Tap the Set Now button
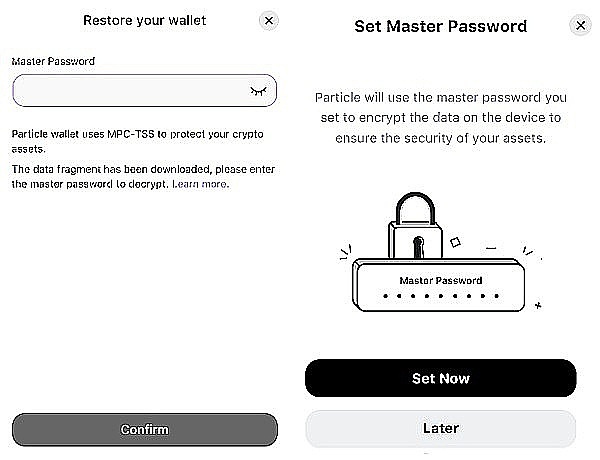600x460 pixels. coord(440,379)
